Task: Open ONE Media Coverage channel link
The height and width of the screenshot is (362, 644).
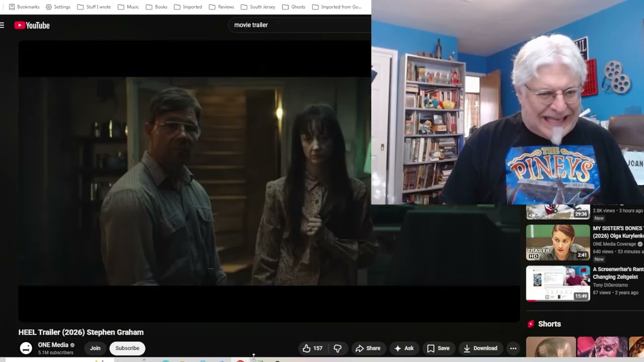Action: pos(614,244)
